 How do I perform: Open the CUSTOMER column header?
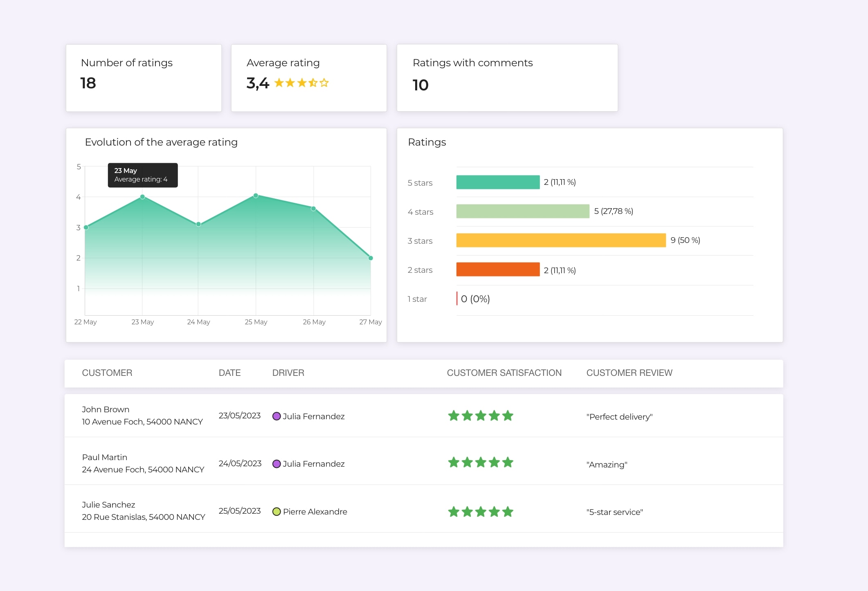[107, 373]
